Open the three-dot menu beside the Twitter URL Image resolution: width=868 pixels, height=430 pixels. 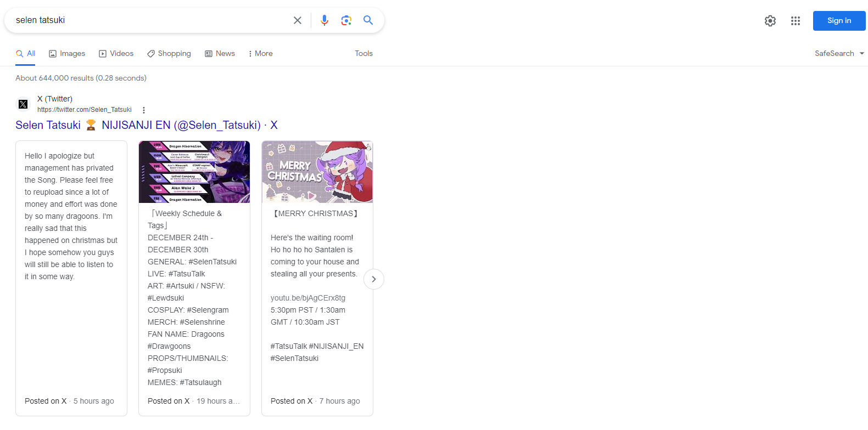pyautogui.click(x=144, y=110)
